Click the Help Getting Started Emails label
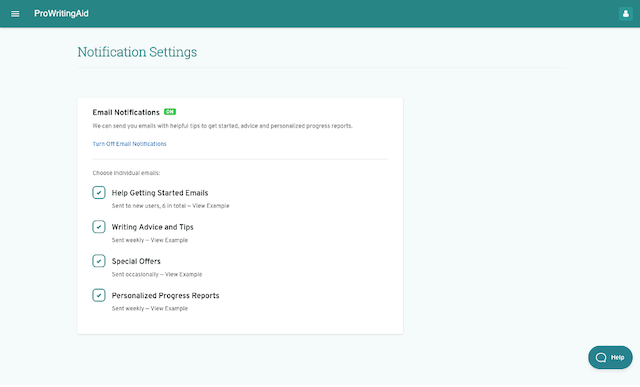The height and width of the screenshot is (387, 640). pyautogui.click(x=160, y=193)
